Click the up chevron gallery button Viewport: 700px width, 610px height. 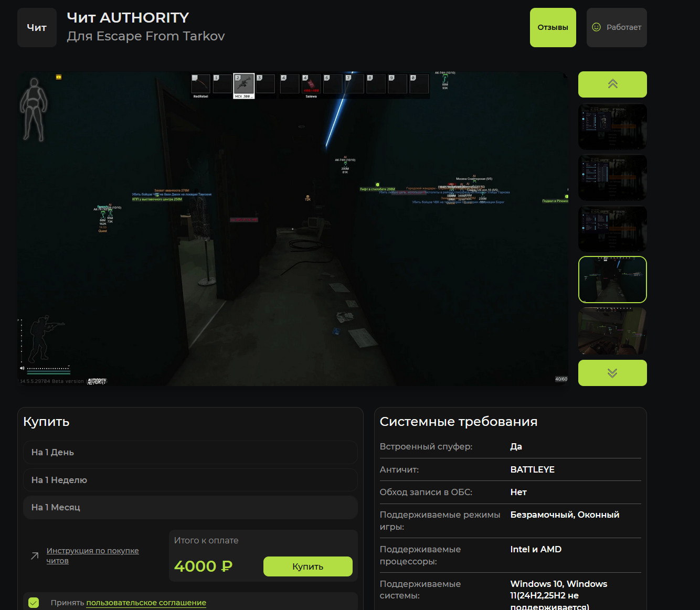[x=612, y=84]
